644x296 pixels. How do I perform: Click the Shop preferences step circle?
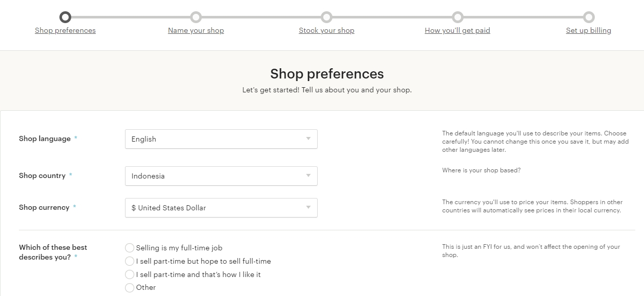(65, 17)
